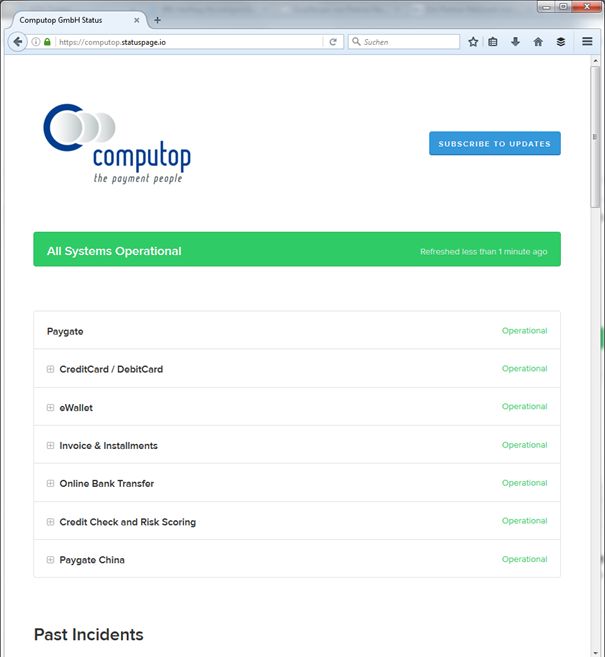Click the Online Bank Transfer label
The height and width of the screenshot is (657, 605).
tap(106, 484)
